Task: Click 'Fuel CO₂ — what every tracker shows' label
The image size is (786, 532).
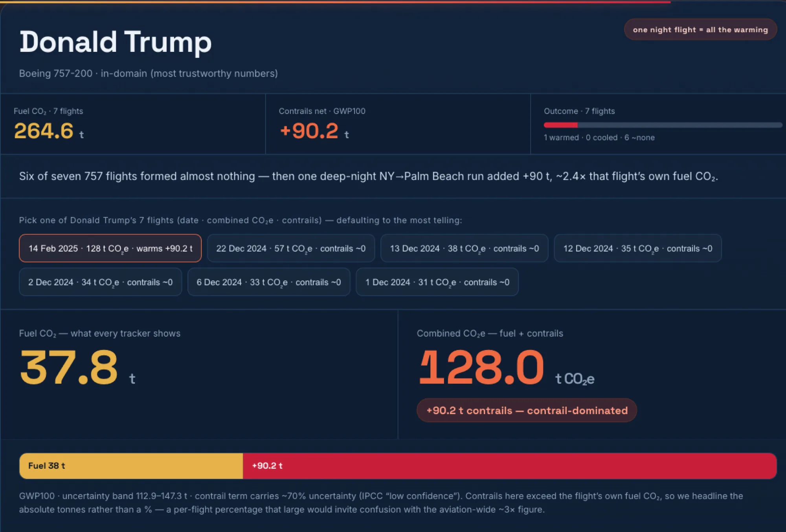Action: [100, 333]
